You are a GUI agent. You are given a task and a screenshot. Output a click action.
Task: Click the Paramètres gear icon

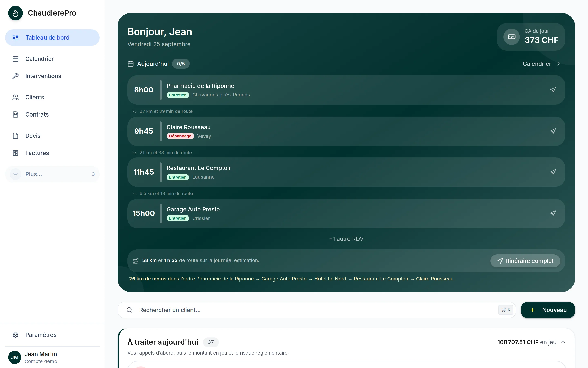(x=16, y=335)
